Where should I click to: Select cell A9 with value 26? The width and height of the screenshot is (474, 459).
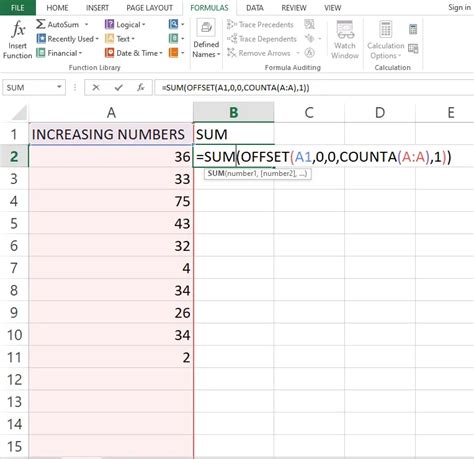111,313
